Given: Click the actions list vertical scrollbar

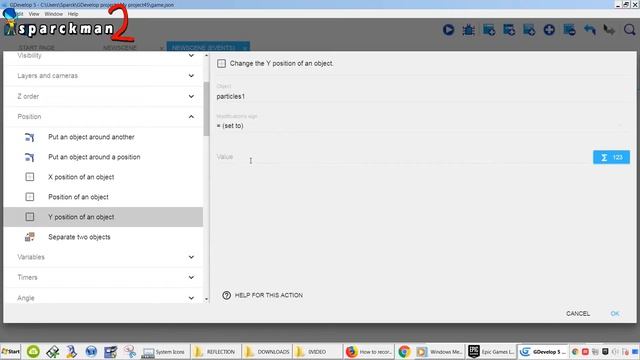Looking at the screenshot, I should 206,109.
